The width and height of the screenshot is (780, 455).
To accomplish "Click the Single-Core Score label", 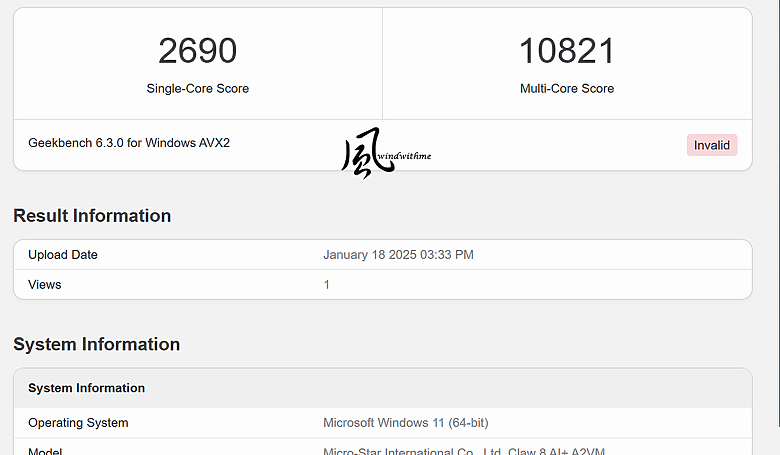I will (197, 89).
